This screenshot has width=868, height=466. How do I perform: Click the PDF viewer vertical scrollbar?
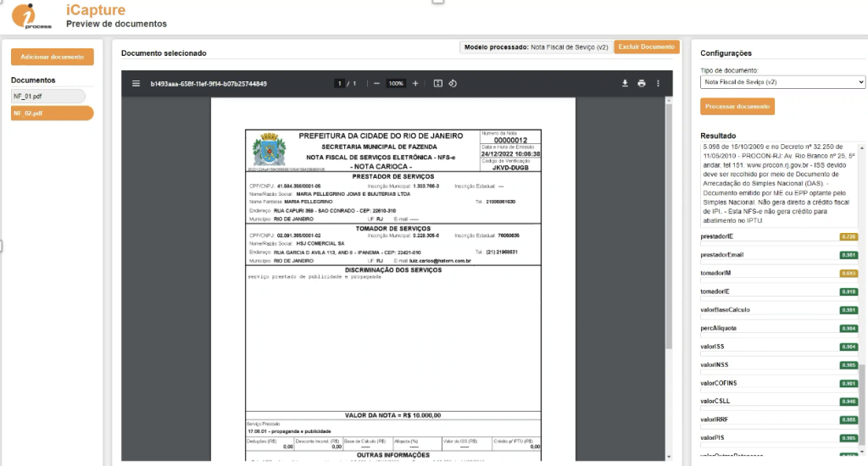click(x=669, y=227)
